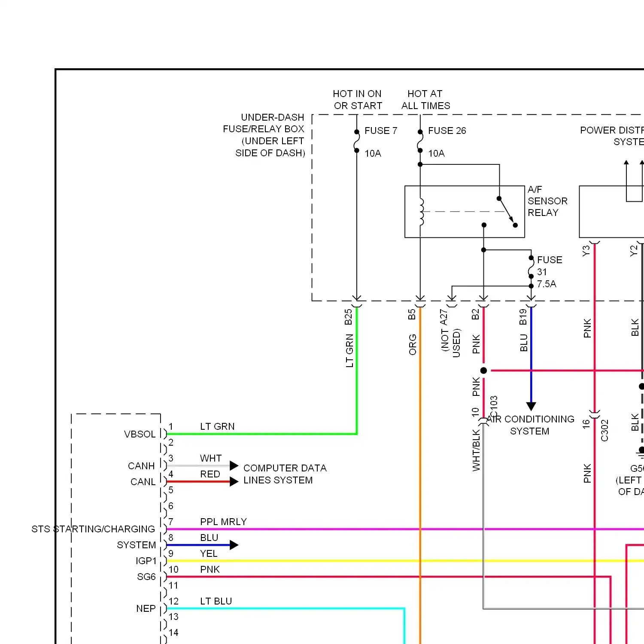Click the 'HOT AT ALL TIMES' label
Image resolution: width=644 pixels, height=644 pixels.
click(x=425, y=100)
